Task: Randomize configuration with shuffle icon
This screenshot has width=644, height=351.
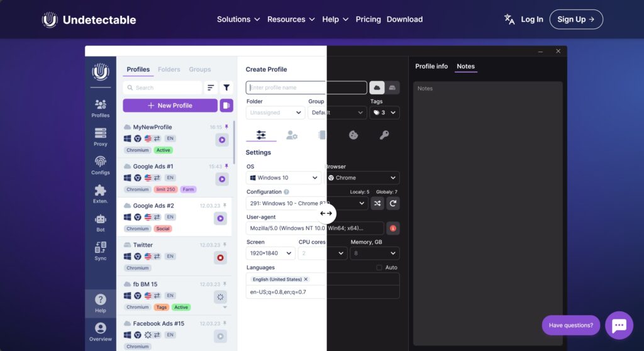Action: tap(377, 203)
